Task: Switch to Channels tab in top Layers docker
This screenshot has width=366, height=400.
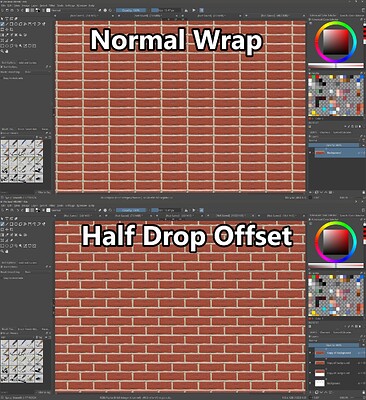Action: click(x=325, y=132)
